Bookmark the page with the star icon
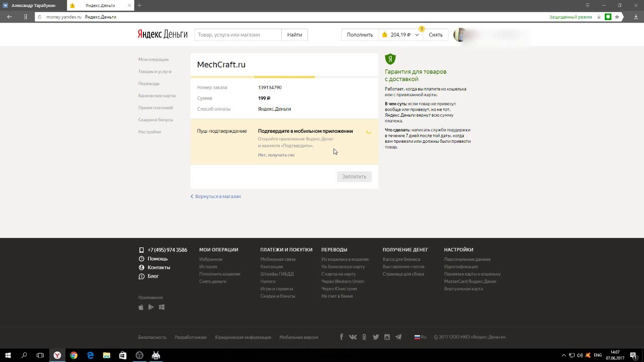Viewport: 644px width, 362px height. pyautogui.click(x=617, y=17)
